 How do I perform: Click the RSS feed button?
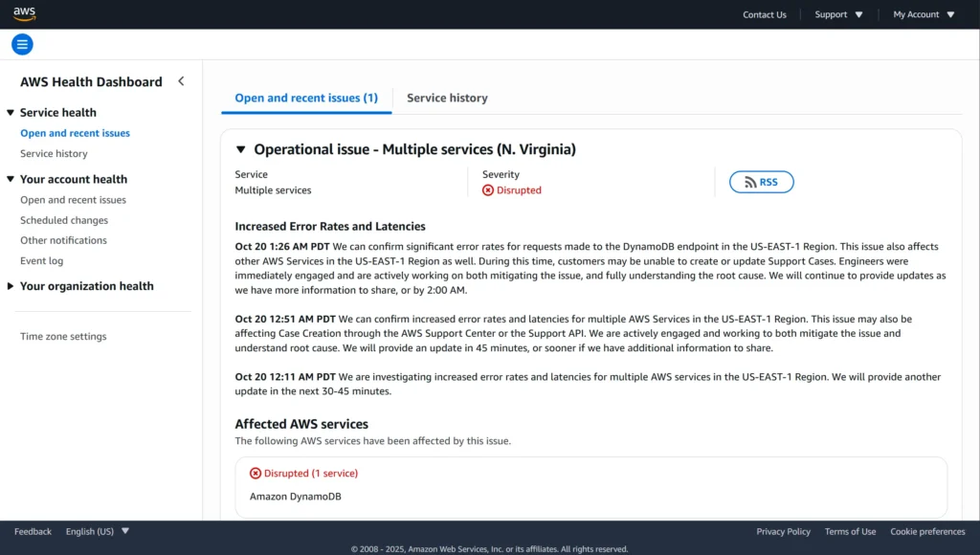(761, 182)
